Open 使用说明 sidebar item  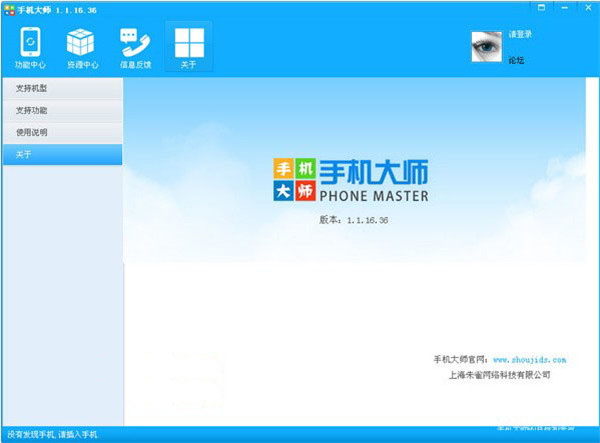[63, 133]
